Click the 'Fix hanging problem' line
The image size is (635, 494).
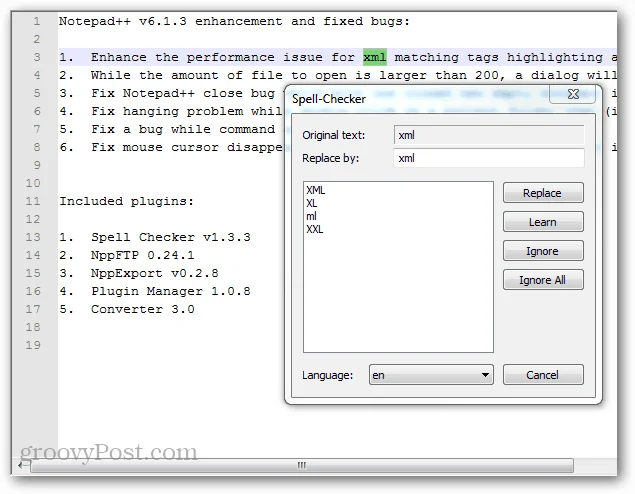[x=172, y=111]
